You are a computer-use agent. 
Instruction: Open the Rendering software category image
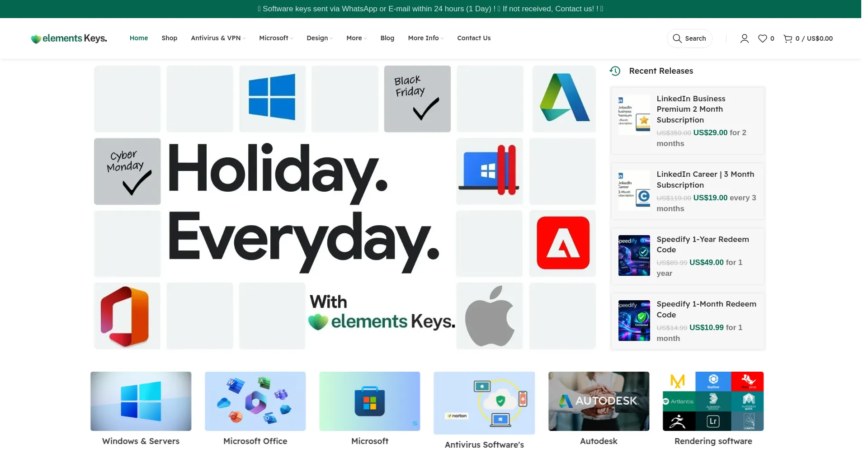point(713,401)
